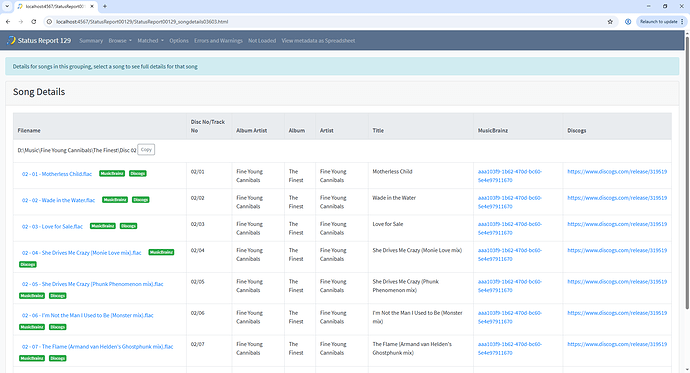Open Errors and Warnings page

coord(218,40)
